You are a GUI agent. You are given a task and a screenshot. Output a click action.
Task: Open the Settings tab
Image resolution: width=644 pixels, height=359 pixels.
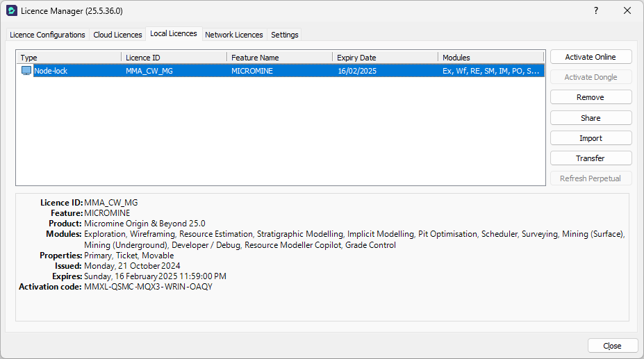(x=285, y=35)
